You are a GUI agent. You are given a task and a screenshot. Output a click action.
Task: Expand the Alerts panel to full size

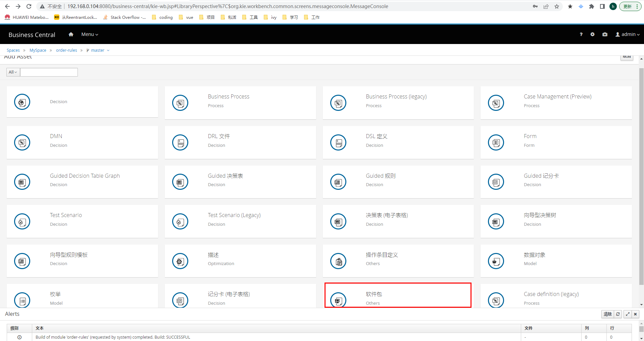(x=627, y=314)
